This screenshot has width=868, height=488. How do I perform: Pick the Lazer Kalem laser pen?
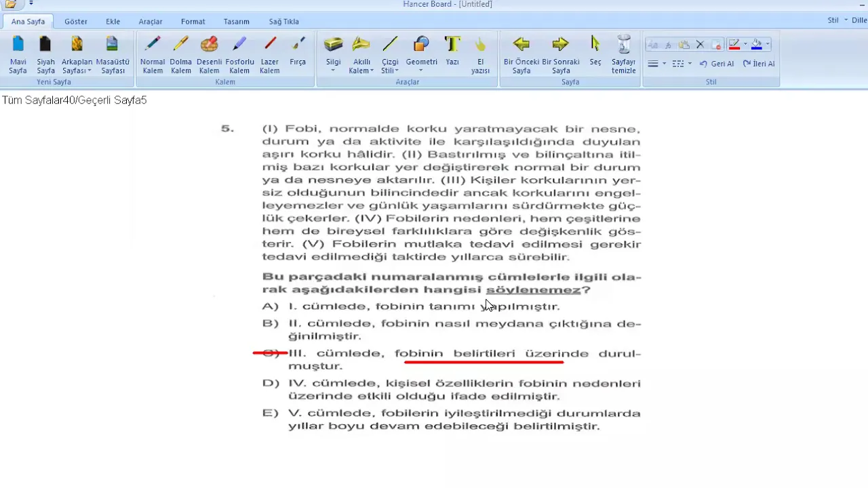(269, 55)
